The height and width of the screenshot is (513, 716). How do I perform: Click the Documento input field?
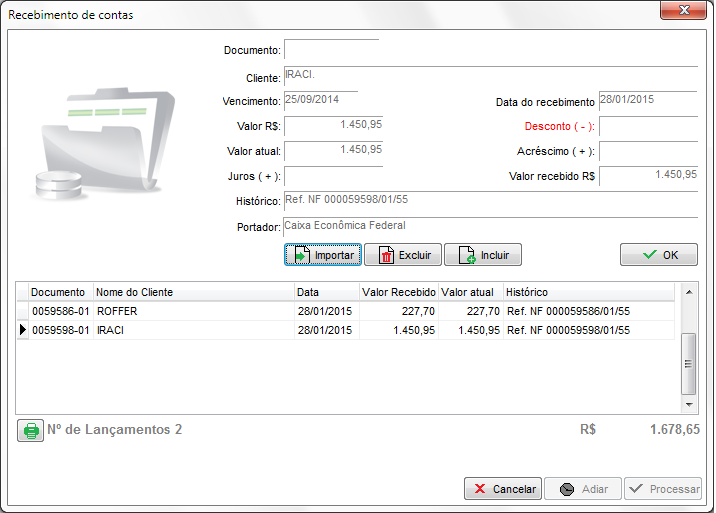pyautogui.click(x=331, y=50)
